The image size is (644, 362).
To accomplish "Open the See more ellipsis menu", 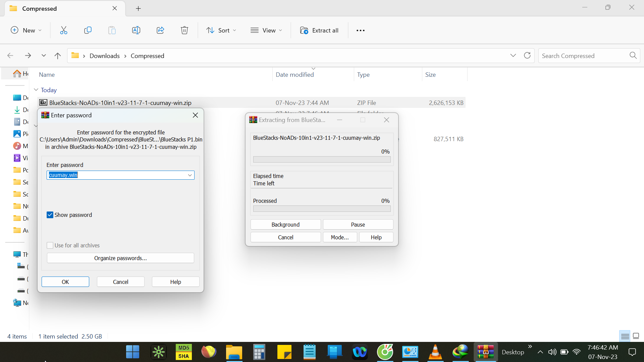I will pos(361,31).
